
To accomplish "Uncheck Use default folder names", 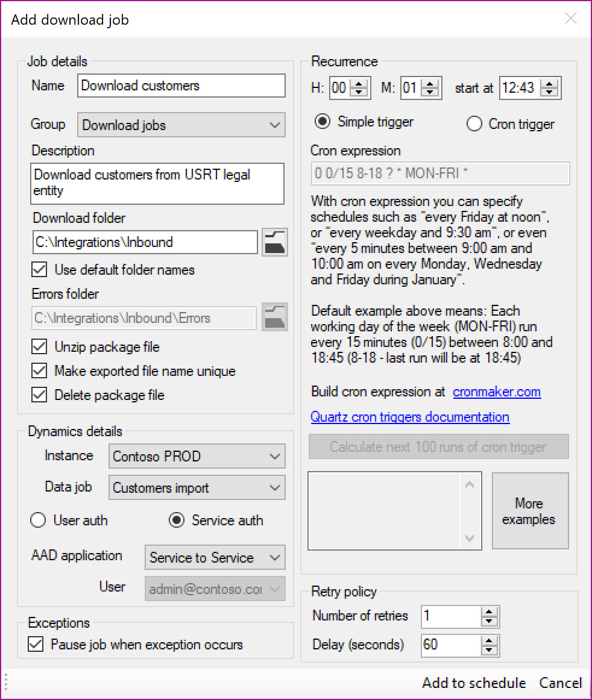I will coord(40,269).
